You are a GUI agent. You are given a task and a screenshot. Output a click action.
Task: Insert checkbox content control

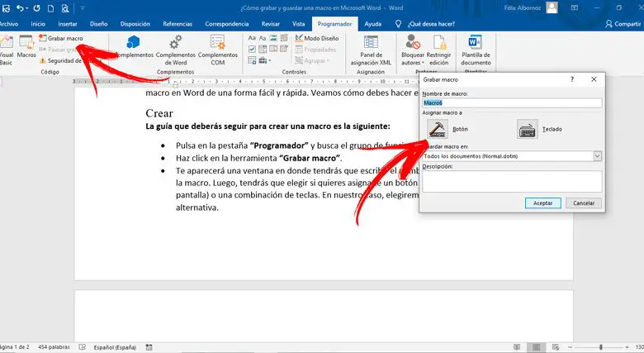click(252, 49)
